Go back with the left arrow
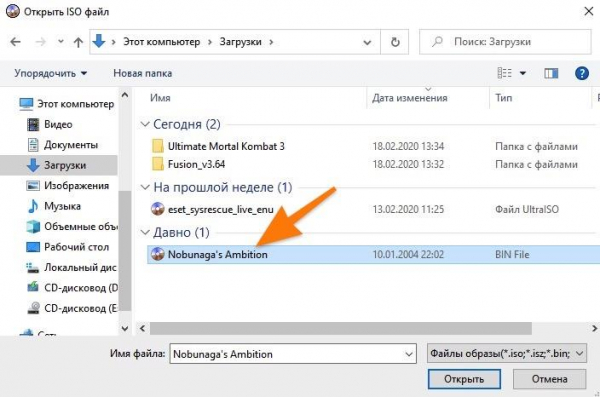 [15, 42]
